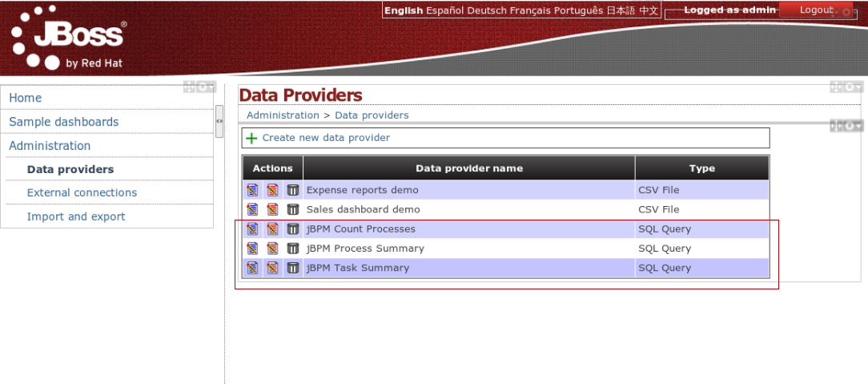
Task: Click the Sales dashboard demo name cell
Action: (x=469, y=209)
